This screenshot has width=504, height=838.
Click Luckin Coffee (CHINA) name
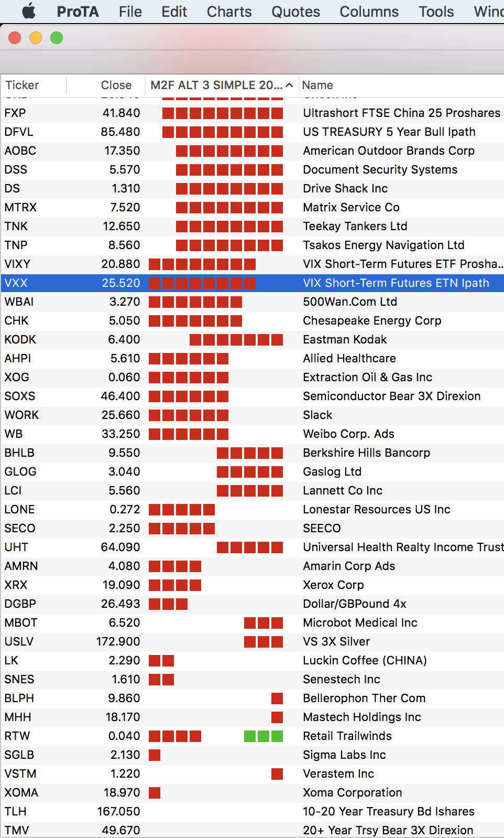tap(365, 660)
